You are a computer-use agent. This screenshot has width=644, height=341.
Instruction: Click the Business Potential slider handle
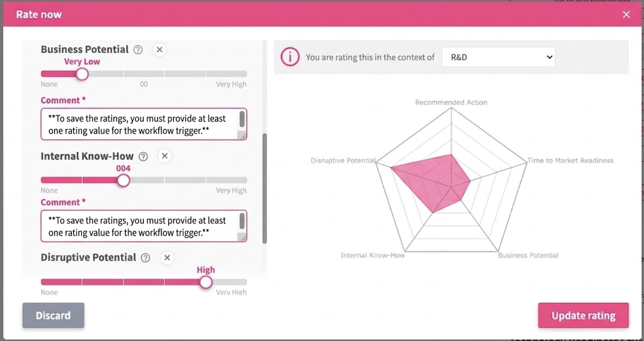82,74
